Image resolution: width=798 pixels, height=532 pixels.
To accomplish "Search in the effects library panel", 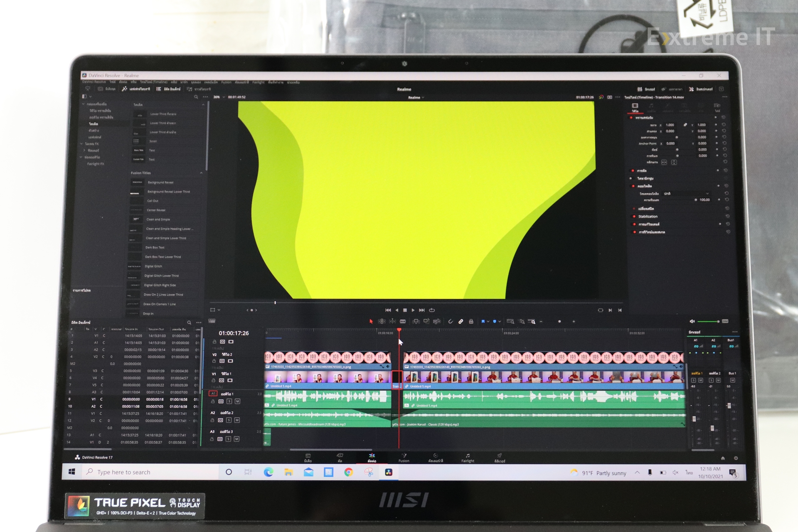I will click(x=196, y=97).
